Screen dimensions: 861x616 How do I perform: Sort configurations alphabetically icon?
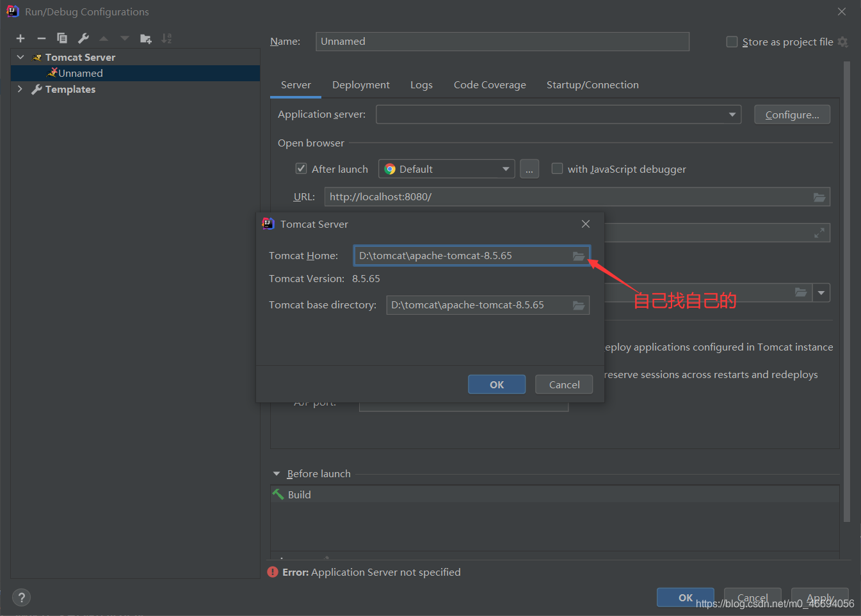(x=166, y=38)
